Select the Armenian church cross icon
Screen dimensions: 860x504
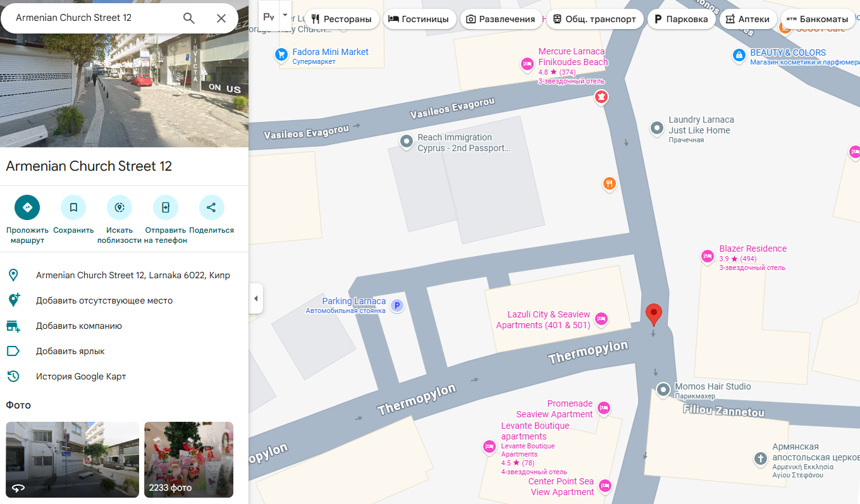click(761, 458)
